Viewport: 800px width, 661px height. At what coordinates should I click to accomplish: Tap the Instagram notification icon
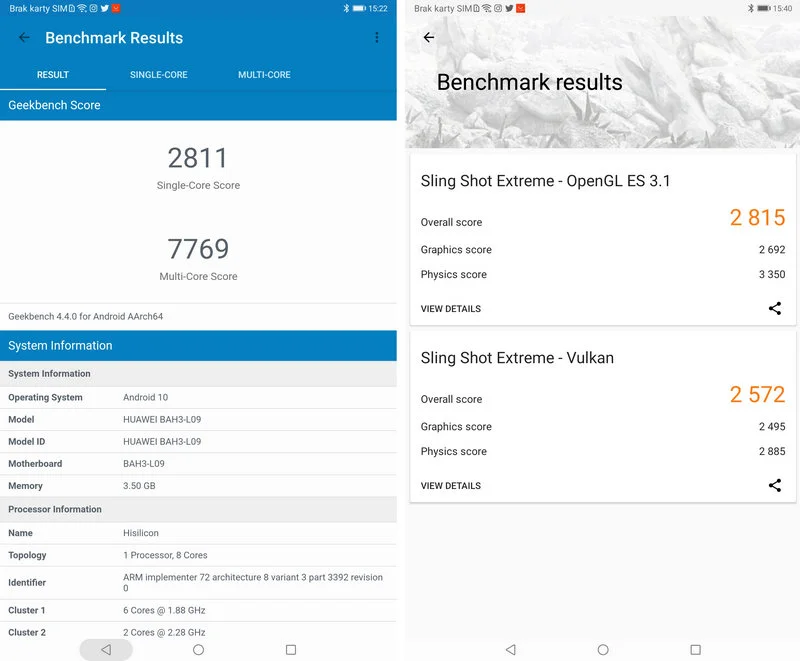[x=94, y=8]
